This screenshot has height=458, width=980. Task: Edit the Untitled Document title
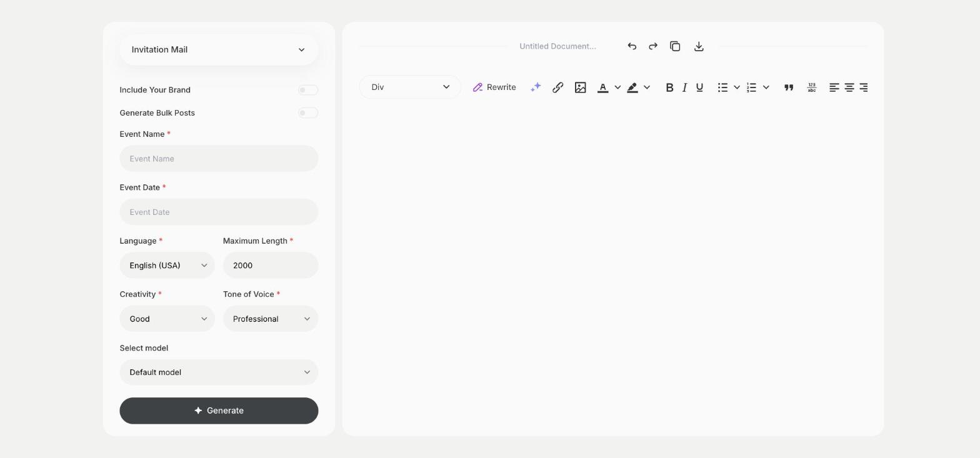click(x=557, y=46)
